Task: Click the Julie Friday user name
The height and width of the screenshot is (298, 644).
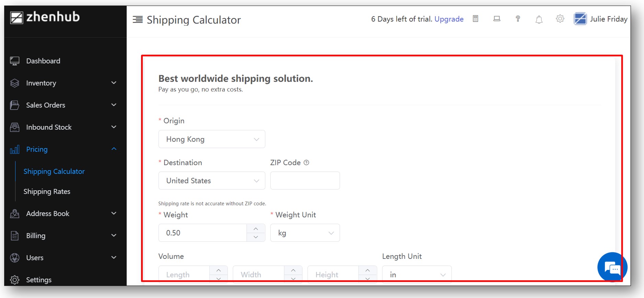Action: (609, 19)
